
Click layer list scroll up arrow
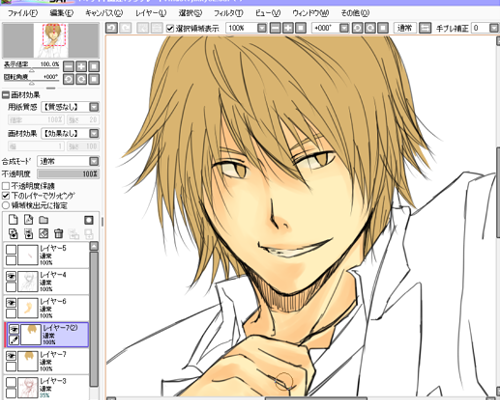[94, 246]
